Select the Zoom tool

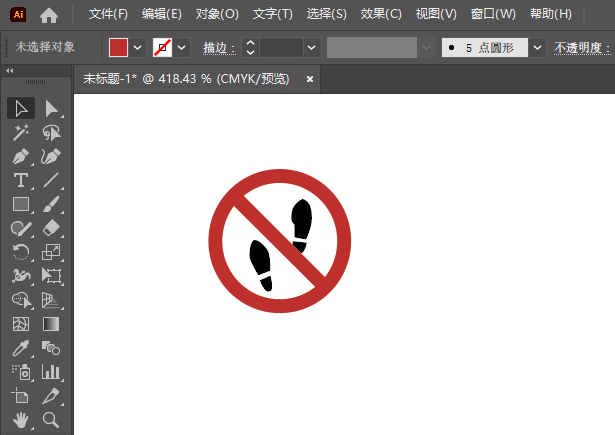coord(51,420)
